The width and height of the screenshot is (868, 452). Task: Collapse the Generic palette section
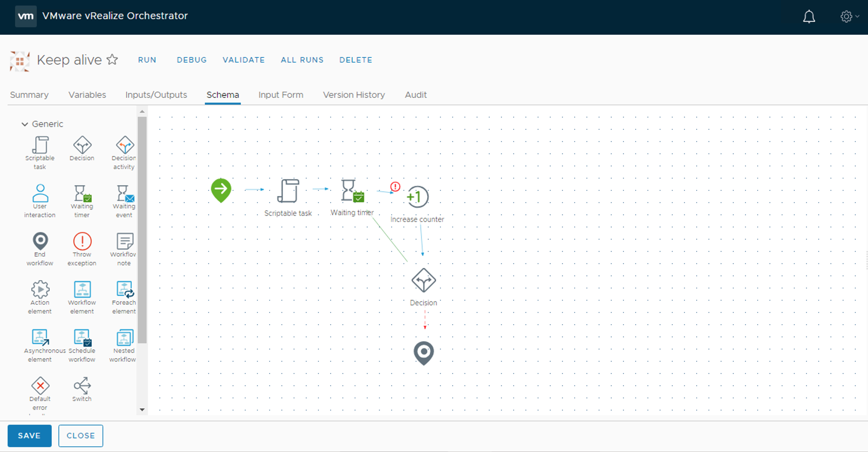pyautogui.click(x=25, y=124)
